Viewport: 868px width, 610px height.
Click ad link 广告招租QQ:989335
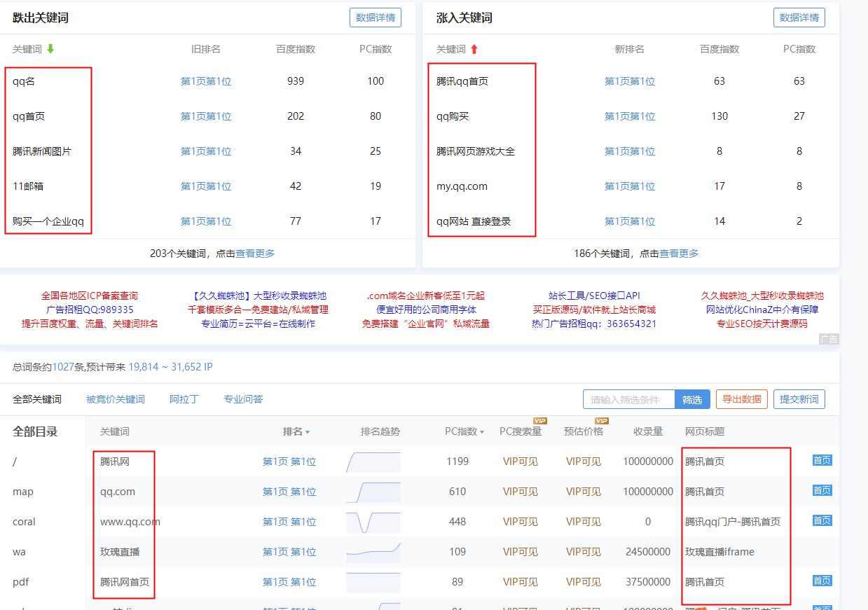(x=90, y=310)
